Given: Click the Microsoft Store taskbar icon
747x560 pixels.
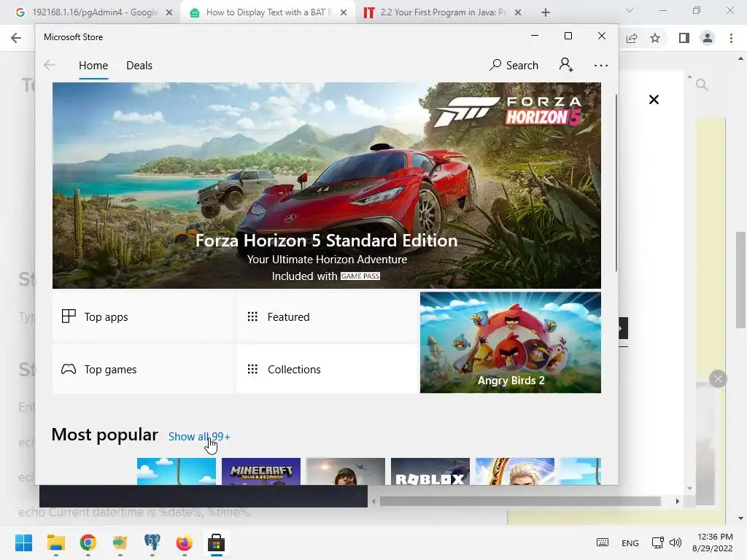Looking at the screenshot, I should click(216, 542).
